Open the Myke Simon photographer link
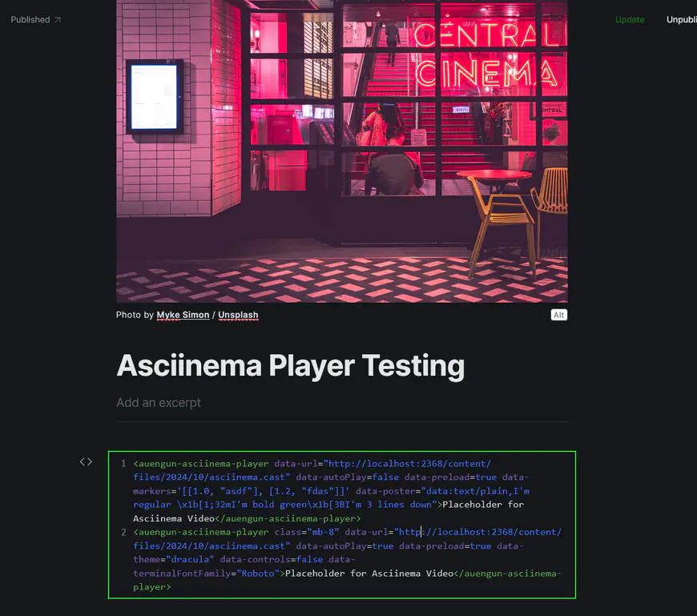Screen dimensions: 697x616 183,315
